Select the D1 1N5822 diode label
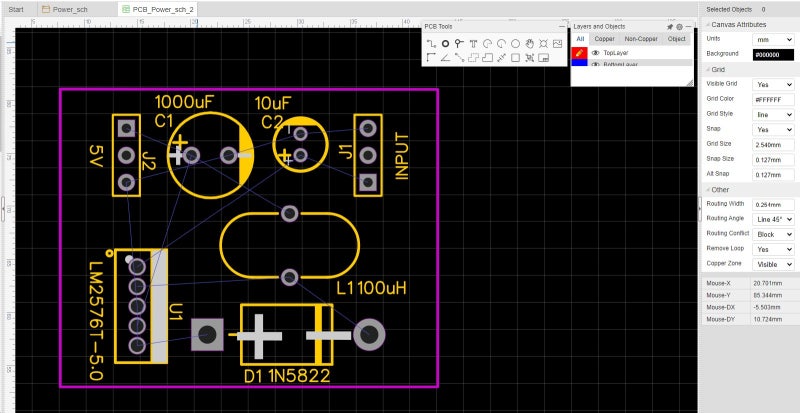The width and height of the screenshot is (800, 413). coord(286,377)
